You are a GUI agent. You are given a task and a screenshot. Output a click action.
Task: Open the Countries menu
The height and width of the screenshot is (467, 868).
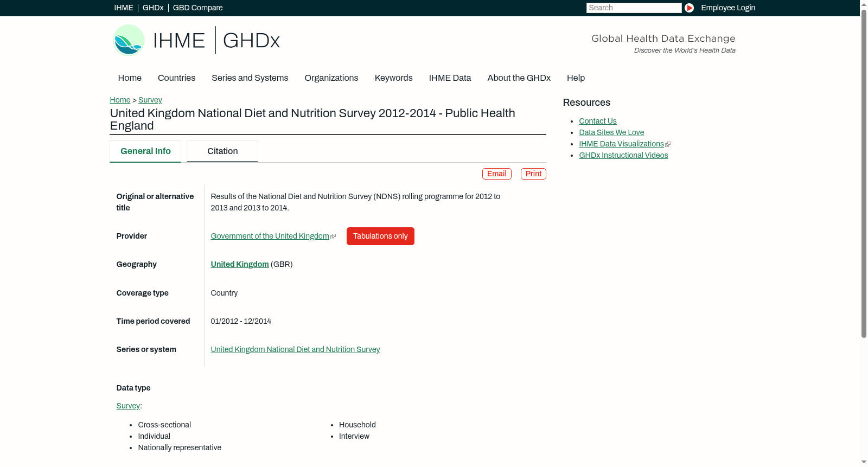[176, 78]
